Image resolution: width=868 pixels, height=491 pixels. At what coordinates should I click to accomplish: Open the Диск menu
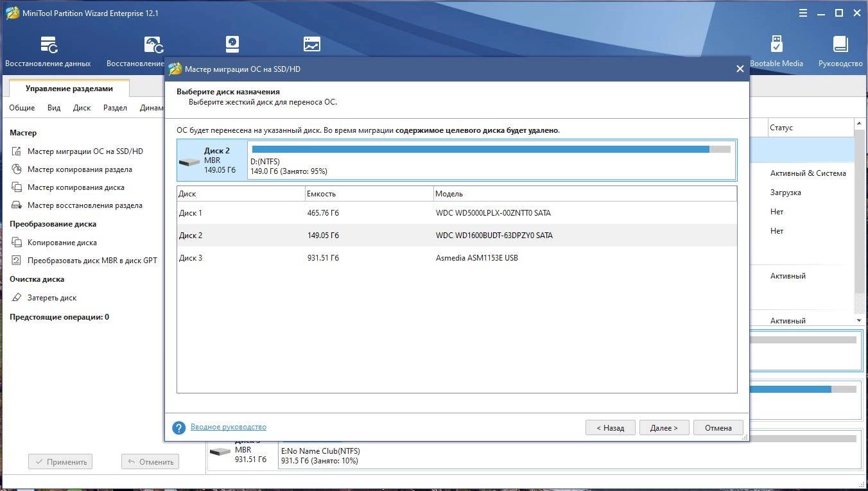(82, 108)
